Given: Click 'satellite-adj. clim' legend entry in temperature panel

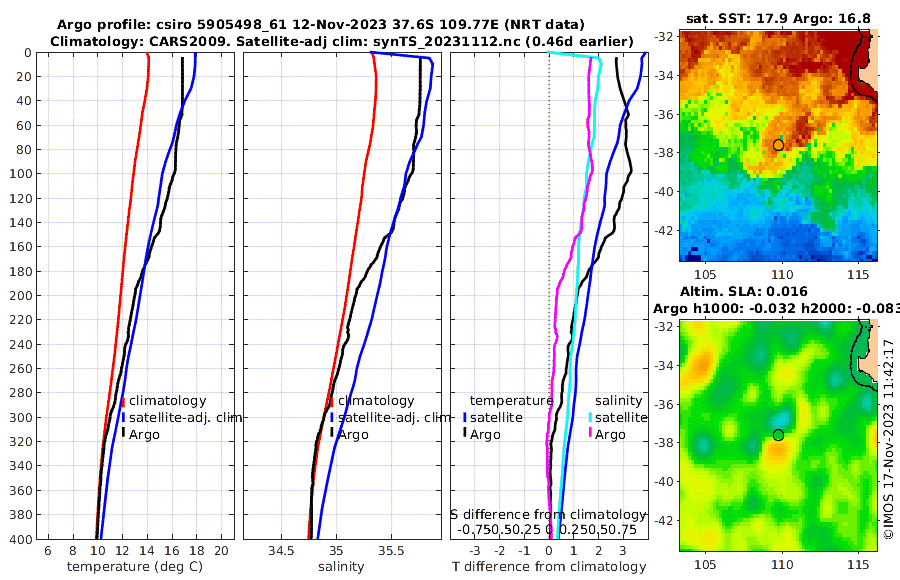Looking at the screenshot, I should pos(185,417).
